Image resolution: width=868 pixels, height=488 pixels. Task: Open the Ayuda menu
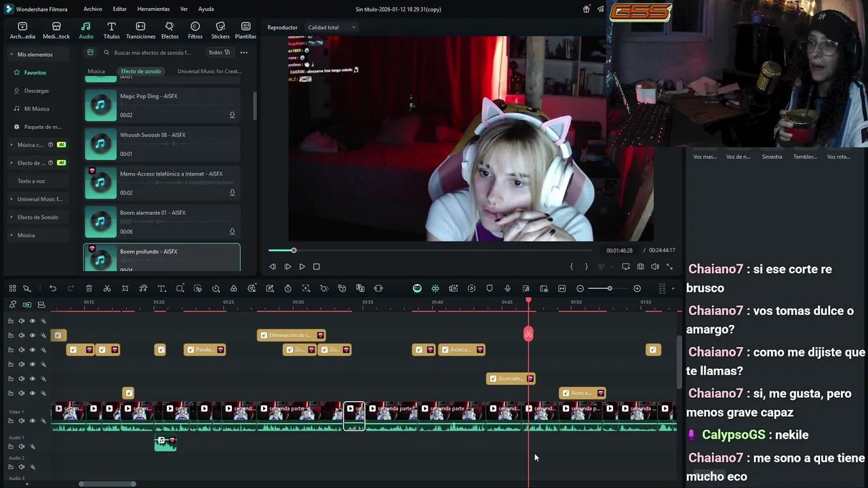pyautogui.click(x=206, y=9)
